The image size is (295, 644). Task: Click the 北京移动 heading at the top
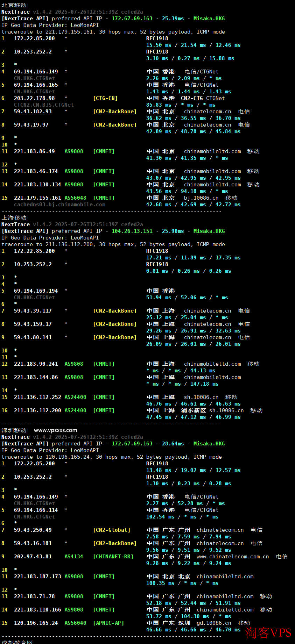[x=14, y=5]
